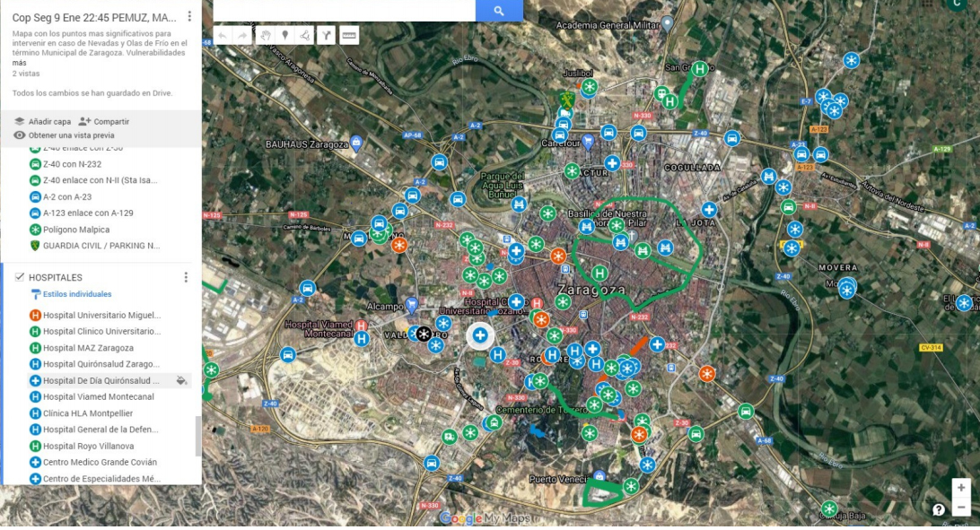Open Estilos individuales style options
Screen dimensions: 980x530
(x=76, y=294)
